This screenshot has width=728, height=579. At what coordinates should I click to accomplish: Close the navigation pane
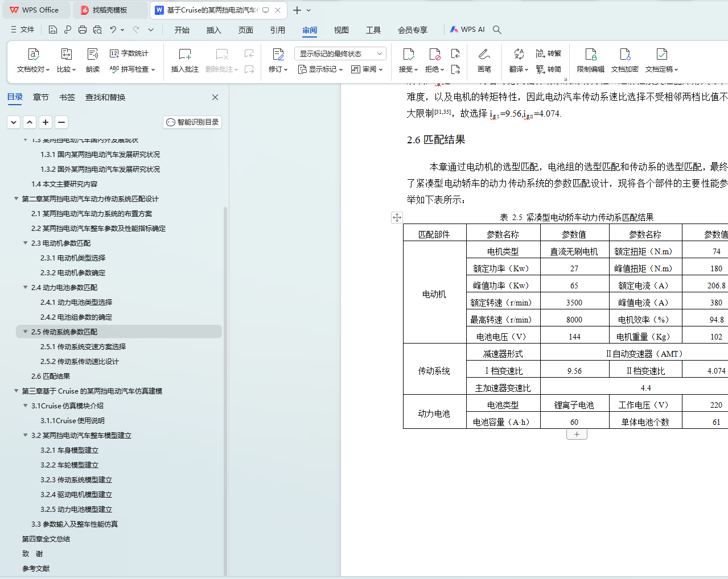point(215,97)
